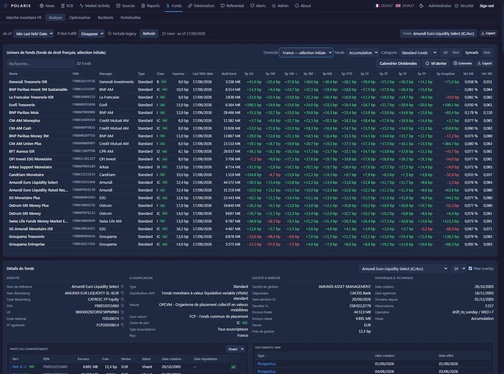Open the As of Min Last NAV Date dropdown
This screenshot has height=374, width=504.
tap(34, 34)
